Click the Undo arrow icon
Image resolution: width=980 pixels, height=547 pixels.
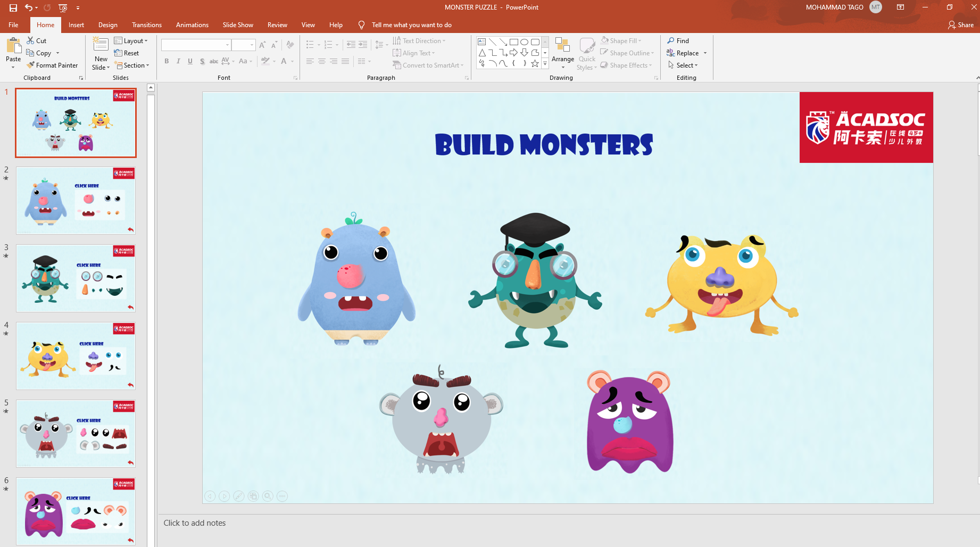coord(28,7)
